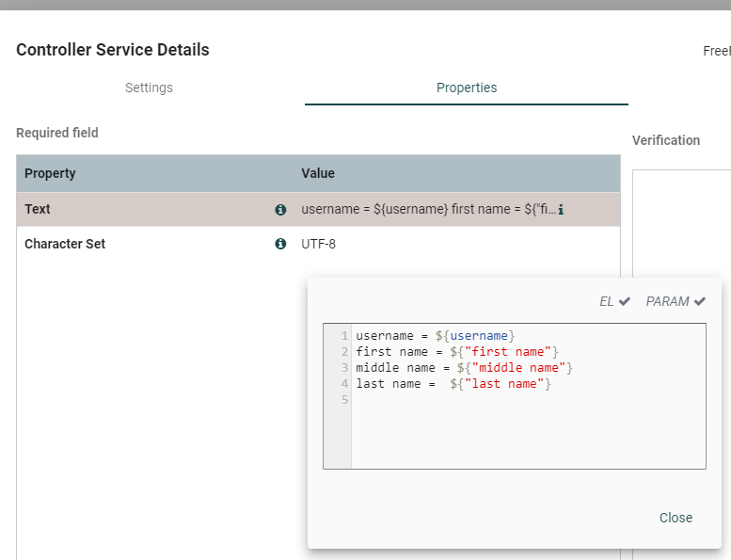Click the Value column header
731x560 pixels.
coord(318,173)
